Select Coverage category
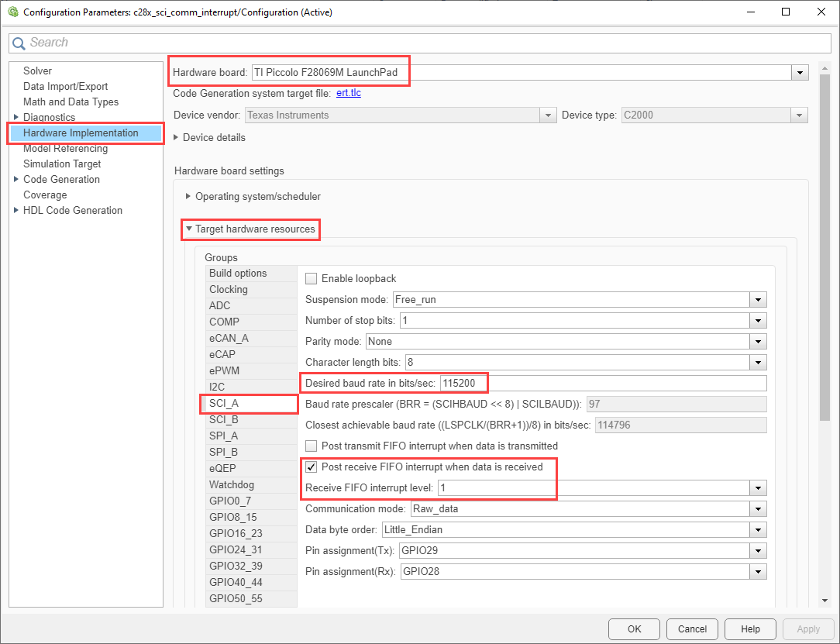This screenshot has height=644, width=840. click(45, 195)
